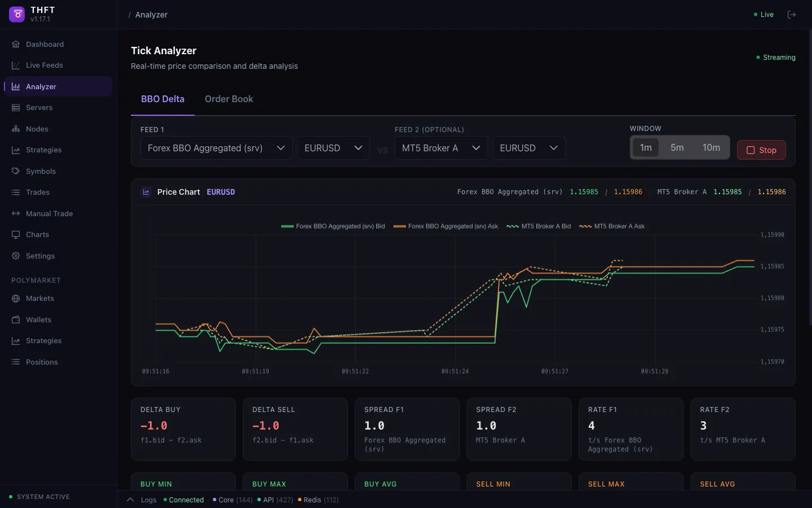Click the logout icon top right
Image resolution: width=812 pixels, height=508 pixels.
coord(792,15)
